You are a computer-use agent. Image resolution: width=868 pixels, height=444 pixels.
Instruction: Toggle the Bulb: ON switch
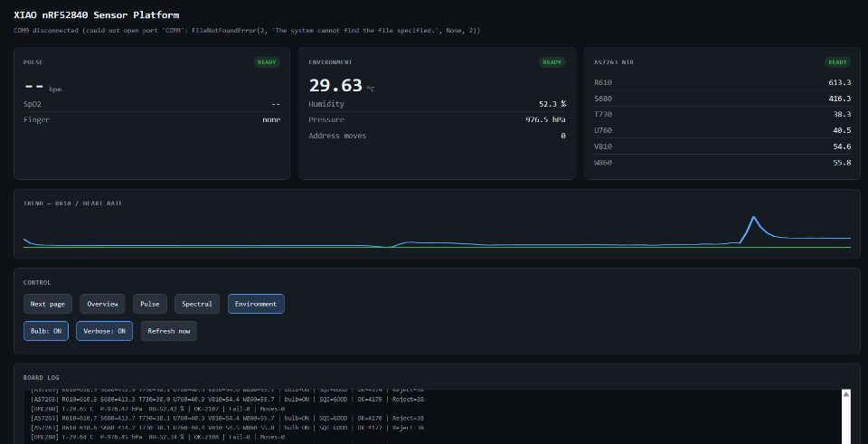tap(46, 331)
